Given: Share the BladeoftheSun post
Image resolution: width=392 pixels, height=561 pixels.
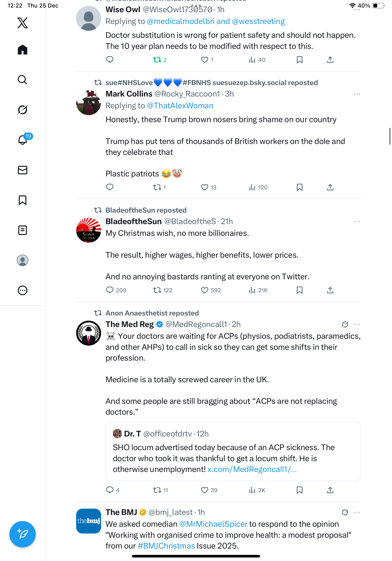Looking at the screenshot, I should click(330, 290).
